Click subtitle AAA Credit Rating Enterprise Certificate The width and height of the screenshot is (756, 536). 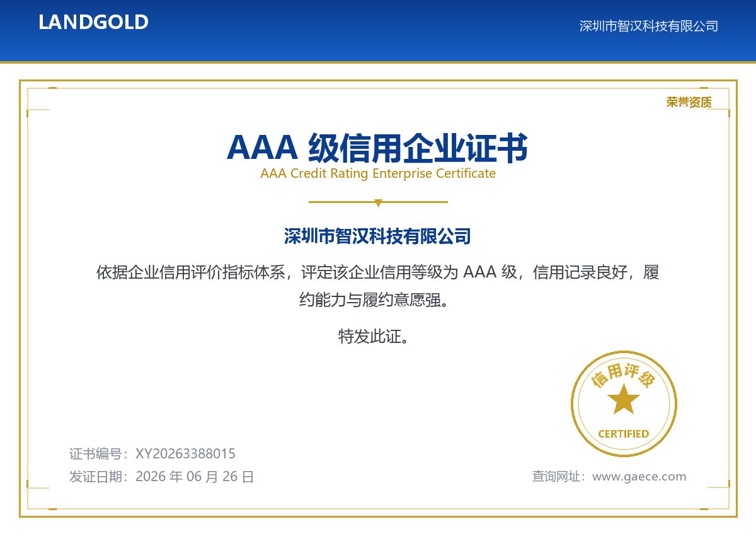(x=378, y=173)
